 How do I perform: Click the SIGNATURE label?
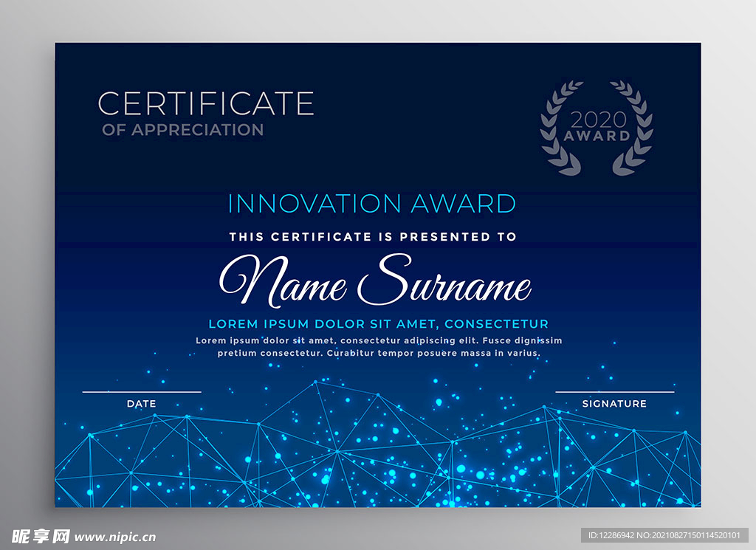tap(614, 404)
